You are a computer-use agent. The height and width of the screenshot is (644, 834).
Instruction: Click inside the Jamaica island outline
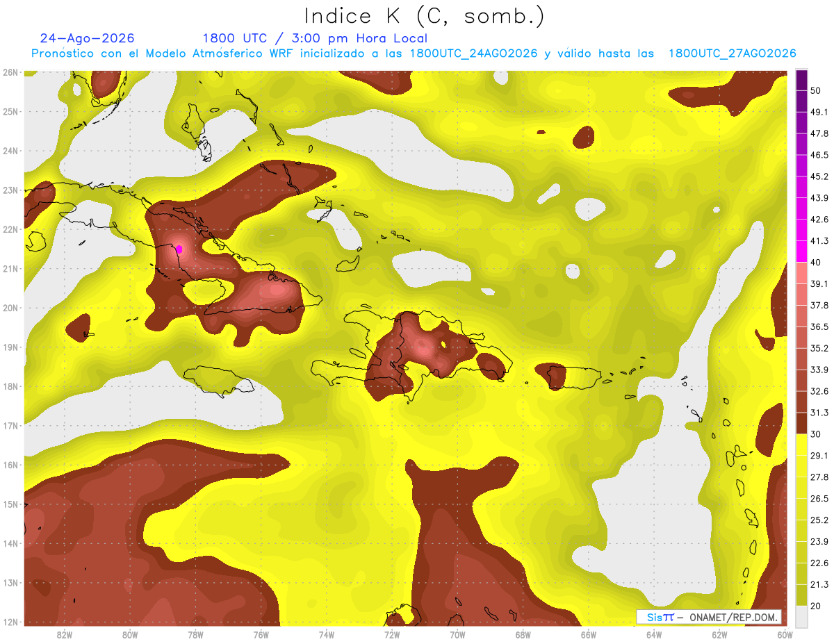[219, 381]
